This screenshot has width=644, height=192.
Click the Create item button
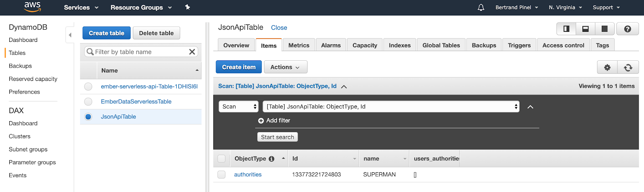pos(239,67)
